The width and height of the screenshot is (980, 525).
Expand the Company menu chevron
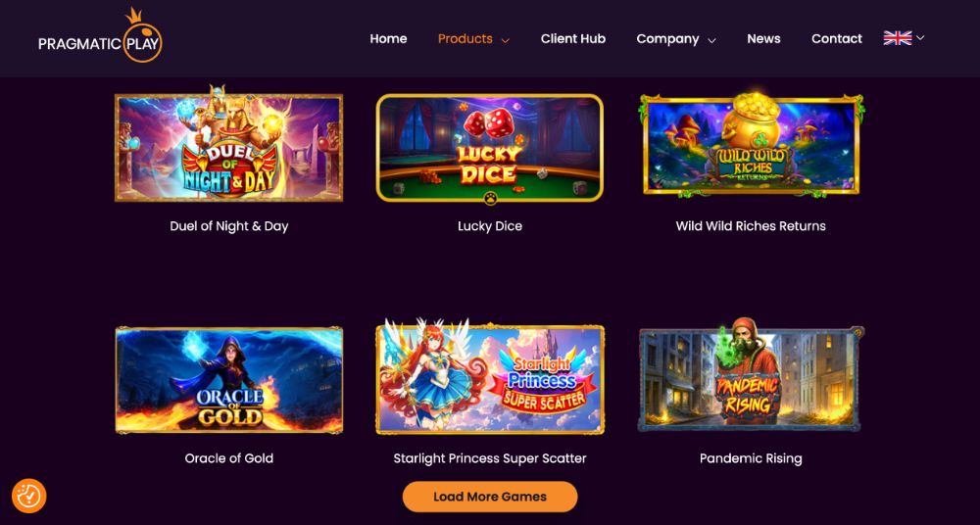click(x=711, y=40)
